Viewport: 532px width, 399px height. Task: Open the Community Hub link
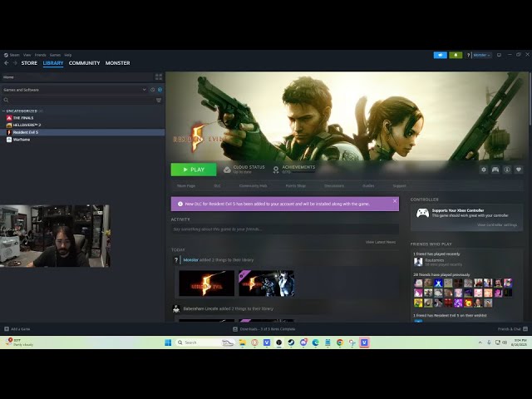(253, 186)
